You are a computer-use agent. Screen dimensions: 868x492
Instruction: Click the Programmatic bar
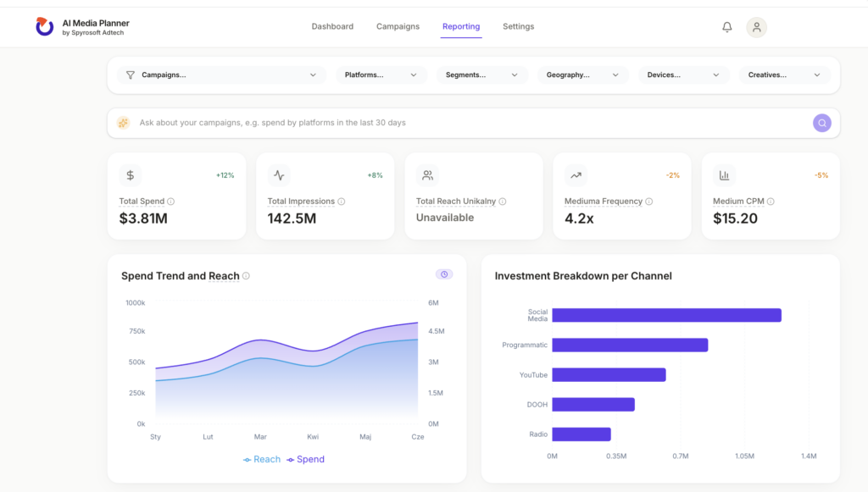[x=630, y=345]
